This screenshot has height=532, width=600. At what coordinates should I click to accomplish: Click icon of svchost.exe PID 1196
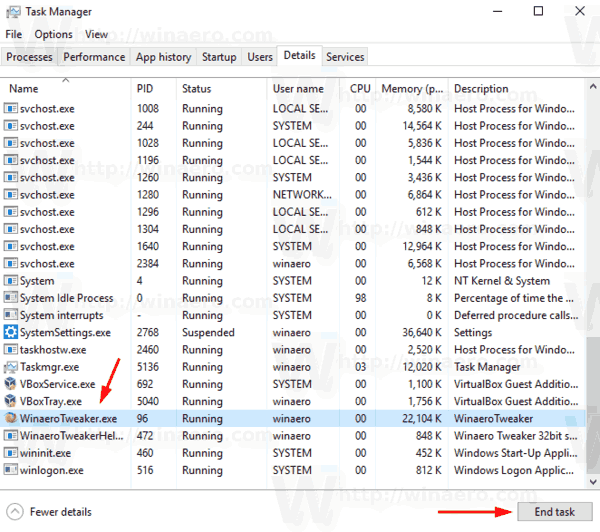(x=10, y=160)
